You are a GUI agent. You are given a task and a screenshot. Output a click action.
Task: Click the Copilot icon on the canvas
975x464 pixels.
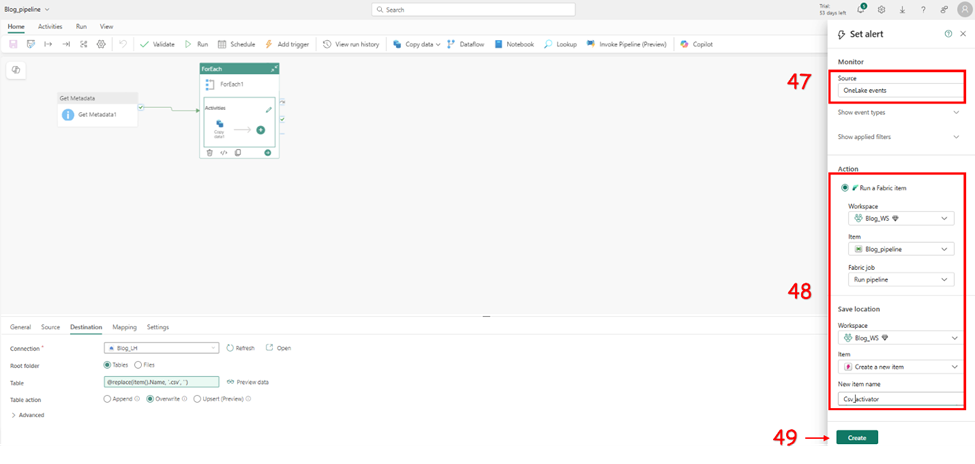click(16, 70)
